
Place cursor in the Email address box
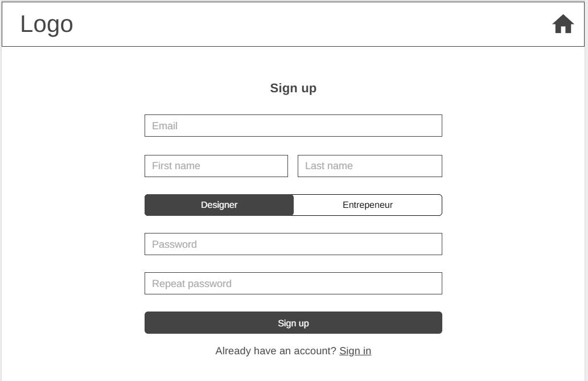[293, 126]
